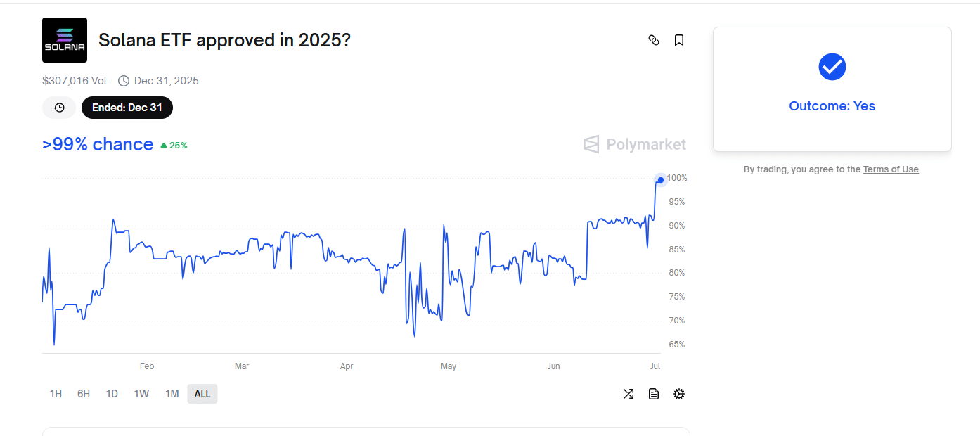Open chart settings gear icon
This screenshot has width=980, height=436.
679,394
